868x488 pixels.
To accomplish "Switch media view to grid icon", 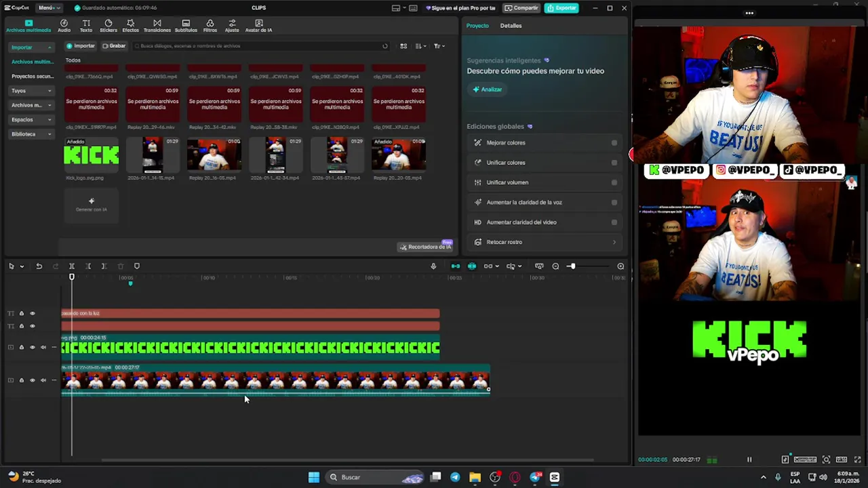I will click(403, 46).
